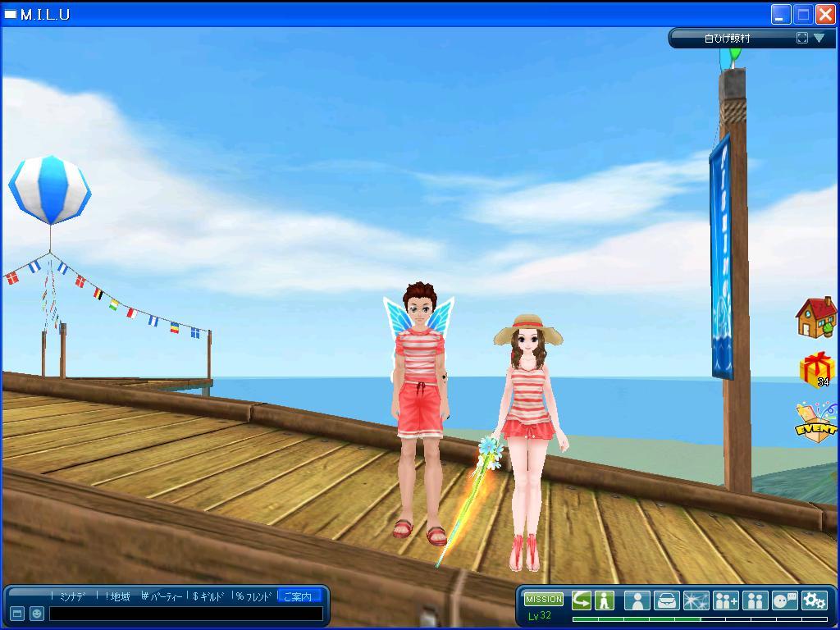Open the gift box with 34 badge

point(816,369)
